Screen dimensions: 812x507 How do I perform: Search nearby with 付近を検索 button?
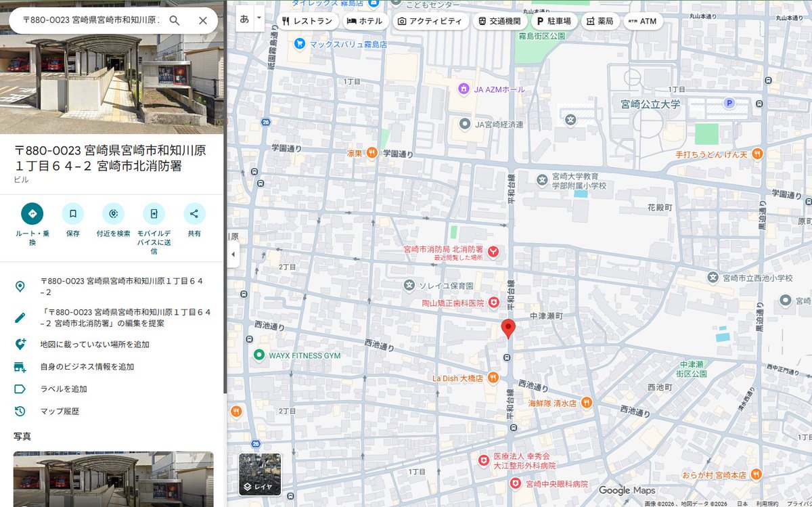click(x=113, y=220)
